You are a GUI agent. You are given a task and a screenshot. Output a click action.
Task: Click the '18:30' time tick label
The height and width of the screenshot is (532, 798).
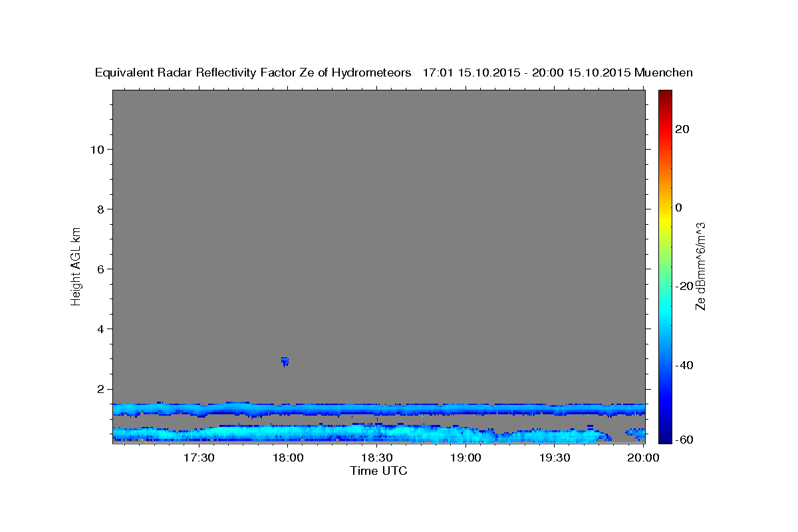click(376, 458)
